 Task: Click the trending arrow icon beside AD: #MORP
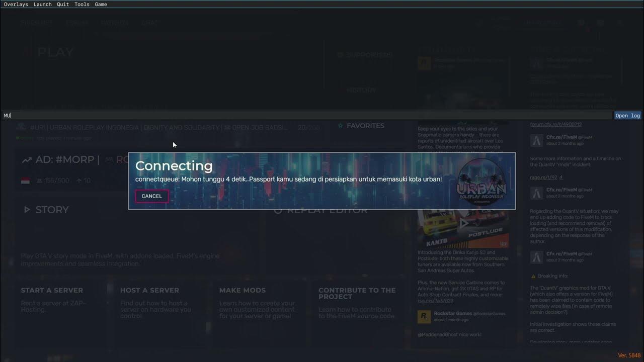27,160
